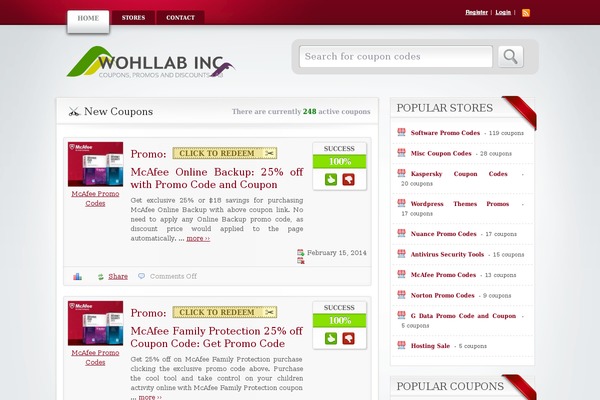Click store icon beside Wordpress Themes Promos
This screenshot has width=600, height=400.
click(x=401, y=203)
